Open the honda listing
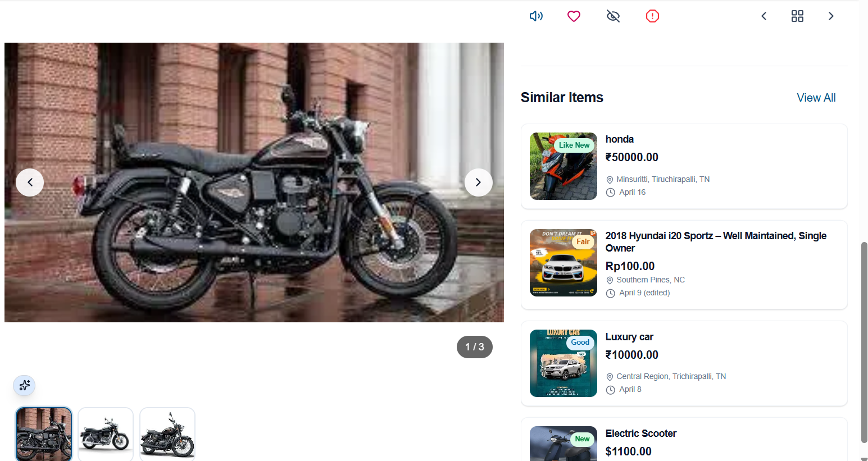The image size is (868, 461). [x=684, y=166]
